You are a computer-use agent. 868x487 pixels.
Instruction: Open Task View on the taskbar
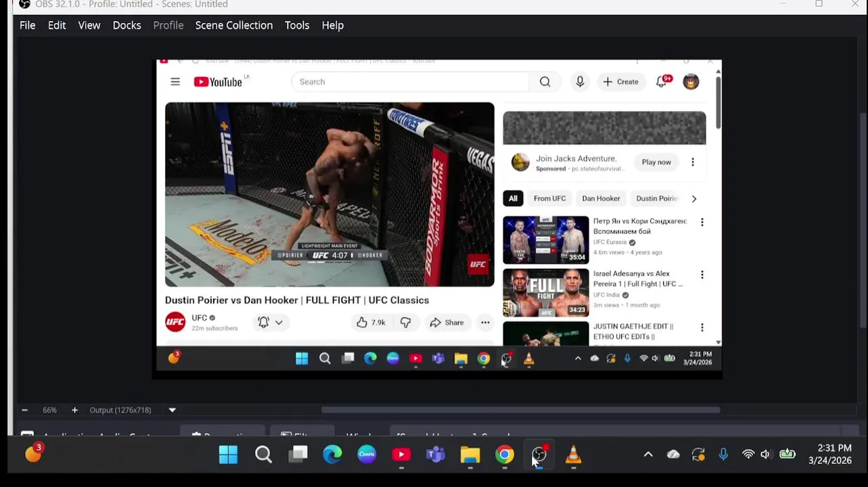(298, 455)
